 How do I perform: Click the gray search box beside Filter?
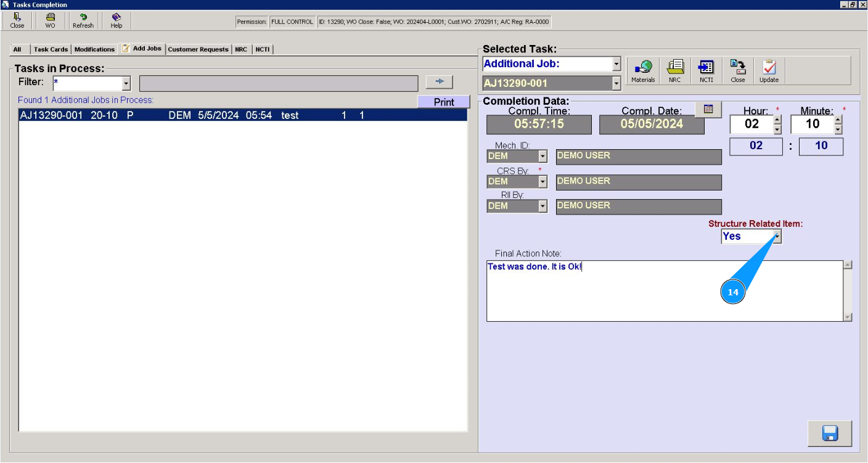(x=279, y=83)
